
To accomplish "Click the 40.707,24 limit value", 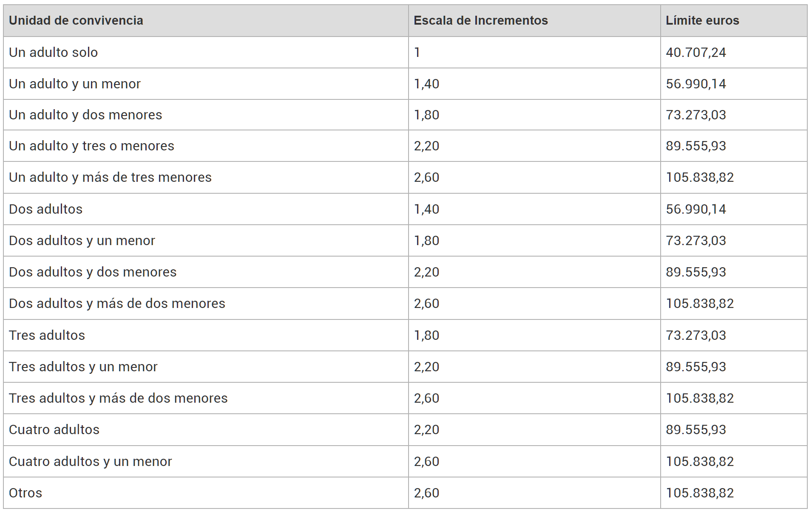I will [x=696, y=52].
